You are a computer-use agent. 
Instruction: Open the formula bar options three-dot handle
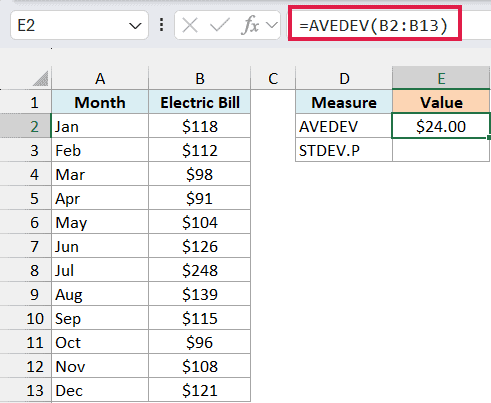coord(162,25)
